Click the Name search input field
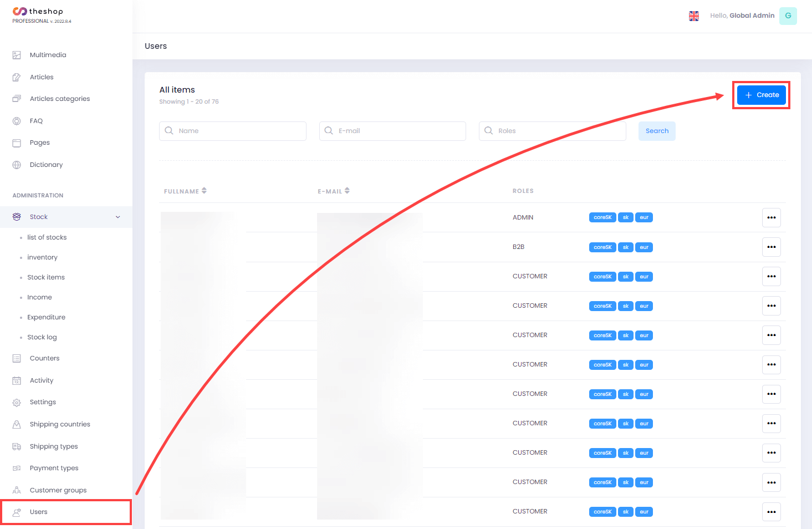Image resolution: width=812 pixels, height=529 pixels. 233,131
